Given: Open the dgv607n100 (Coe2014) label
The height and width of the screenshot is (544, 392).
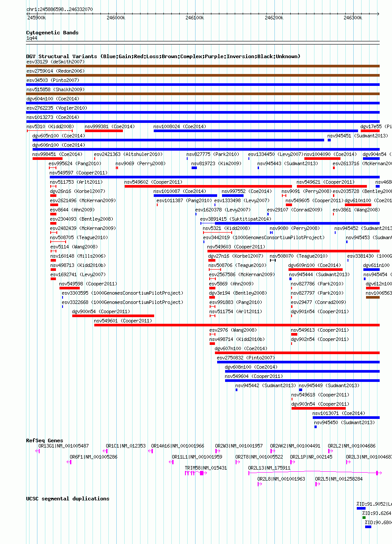Looking at the screenshot, I should pyautogui.click(x=241, y=348).
